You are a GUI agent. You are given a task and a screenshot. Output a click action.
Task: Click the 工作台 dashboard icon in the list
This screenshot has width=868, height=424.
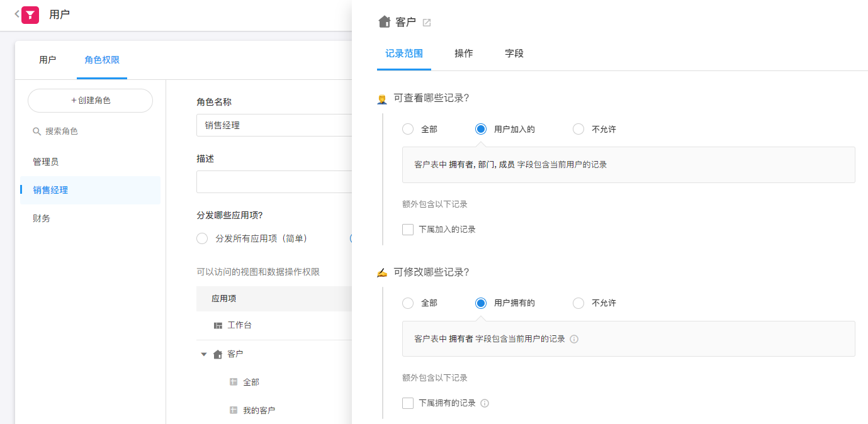point(218,326)
